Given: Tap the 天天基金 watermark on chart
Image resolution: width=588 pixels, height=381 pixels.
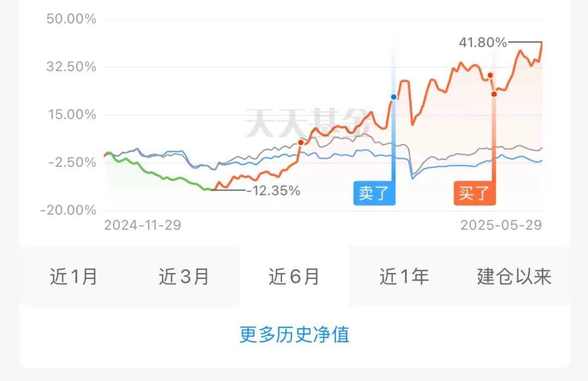Looking at the screenshot, I should coord(308,123).
